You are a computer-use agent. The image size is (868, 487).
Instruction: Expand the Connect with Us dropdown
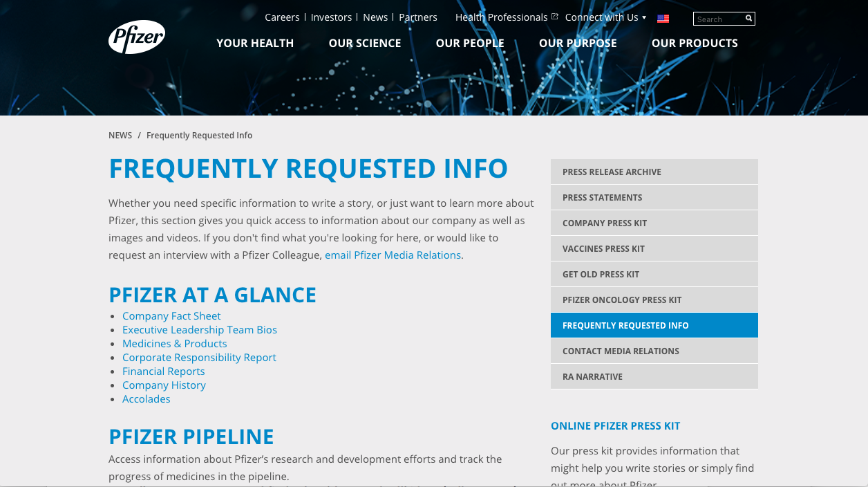pos(605,17)
